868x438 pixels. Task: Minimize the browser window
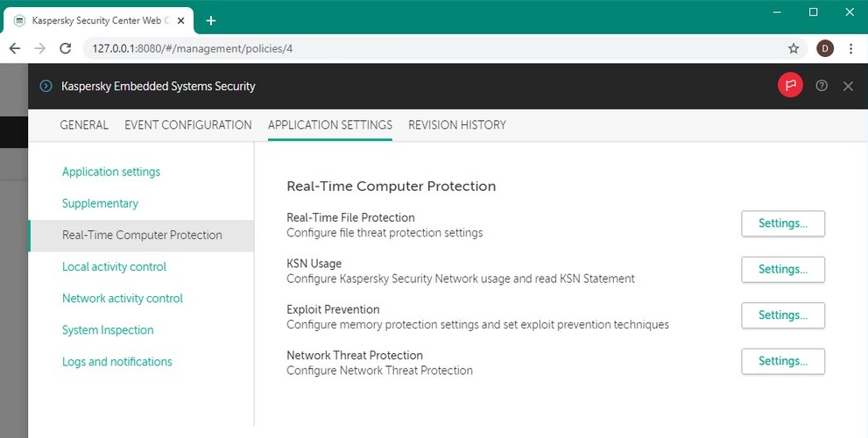(x=777, y=12)
